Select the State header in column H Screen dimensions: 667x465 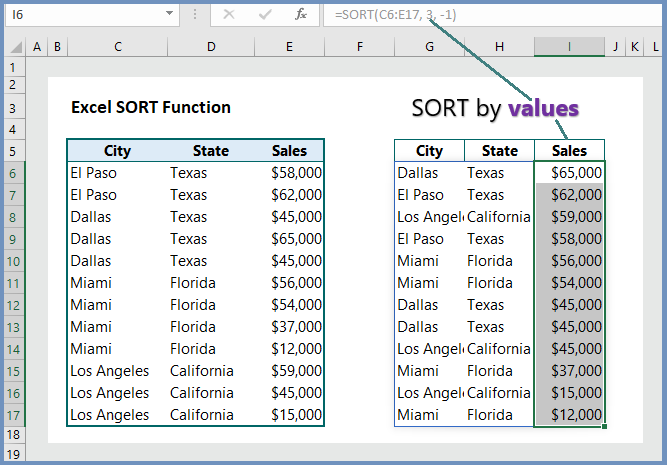(499, 151)
